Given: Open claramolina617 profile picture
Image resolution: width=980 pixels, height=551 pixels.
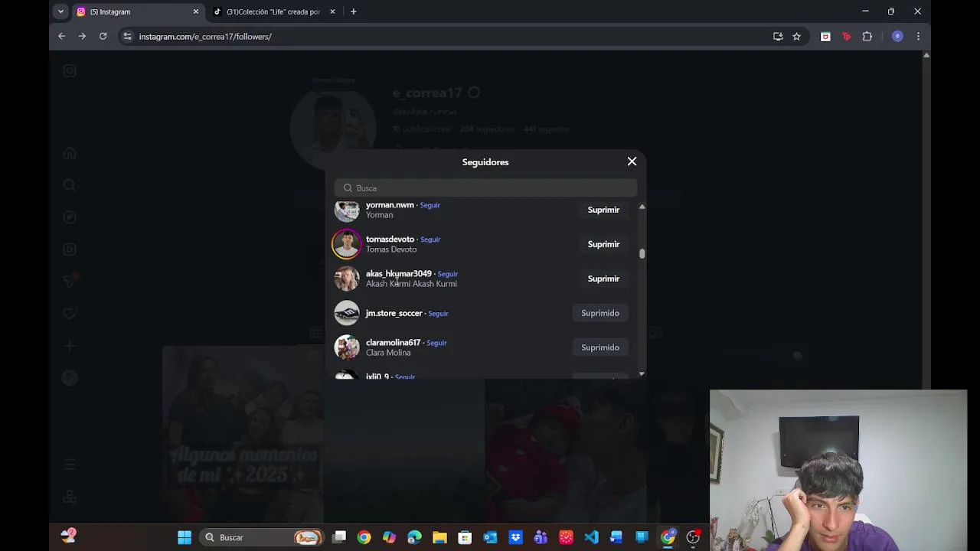Looking at the screenshot, I should coord(347,347).
